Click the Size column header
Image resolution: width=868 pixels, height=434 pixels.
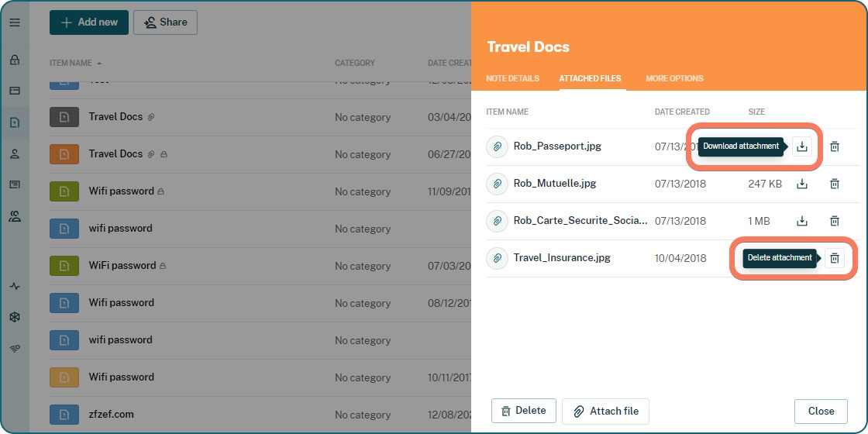[756, 112]
